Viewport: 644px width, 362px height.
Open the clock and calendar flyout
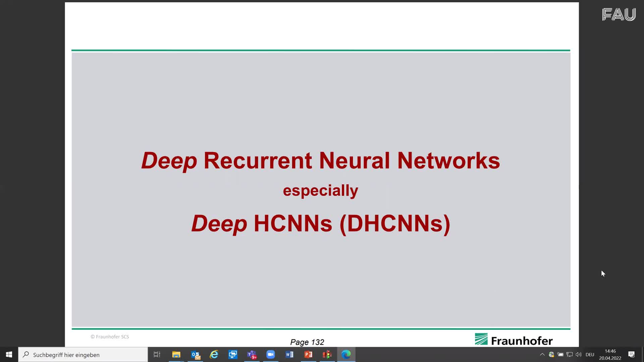point(610,355)
